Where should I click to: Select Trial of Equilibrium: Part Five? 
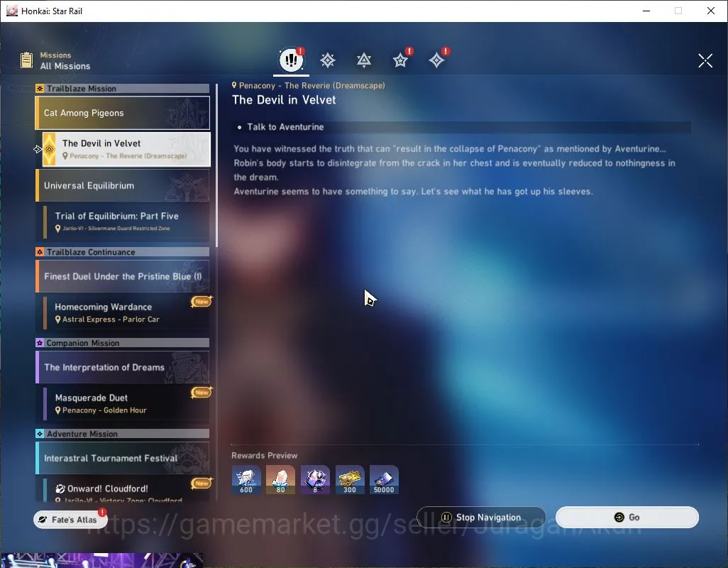[126, 222]
